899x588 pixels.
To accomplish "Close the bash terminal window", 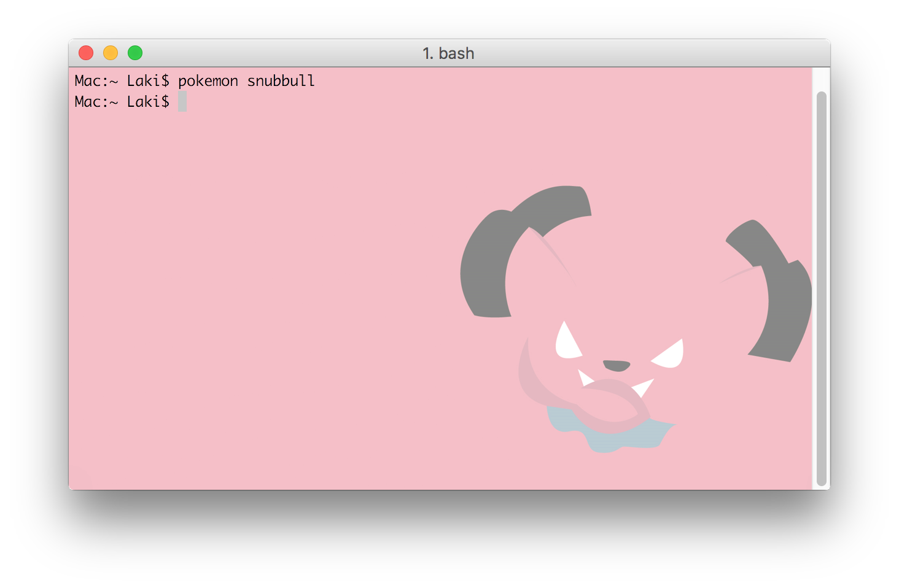I will click(86, 53).
